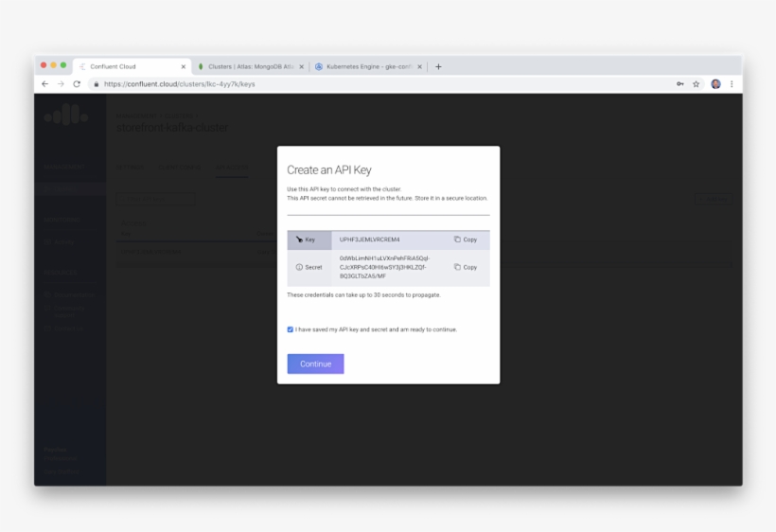Bookmark this page with the star icon
The height and width of the screenshot is (532, 776).
point(697,84)
